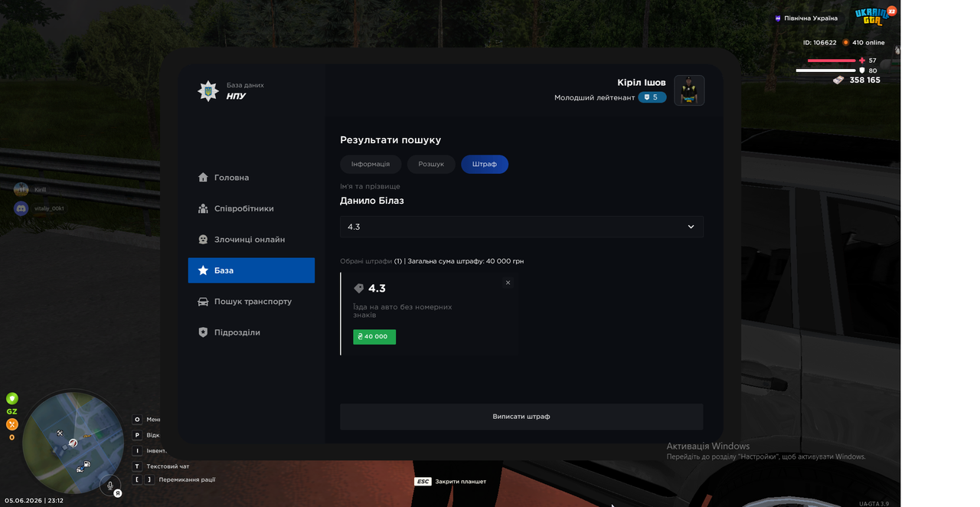Click the green ₴ 40 000 fine badge
The width and height of the screenshot is (980, 507).
click(x=374, y=337)
